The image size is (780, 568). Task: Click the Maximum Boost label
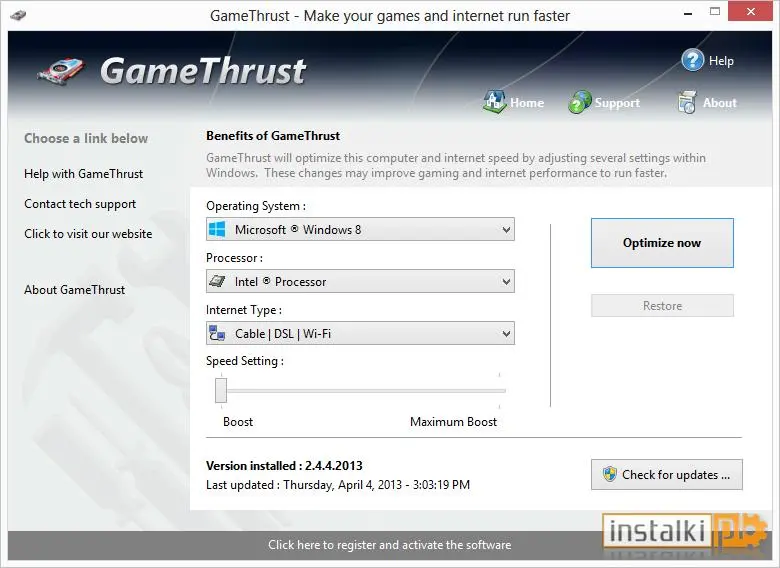coord(453,422)
